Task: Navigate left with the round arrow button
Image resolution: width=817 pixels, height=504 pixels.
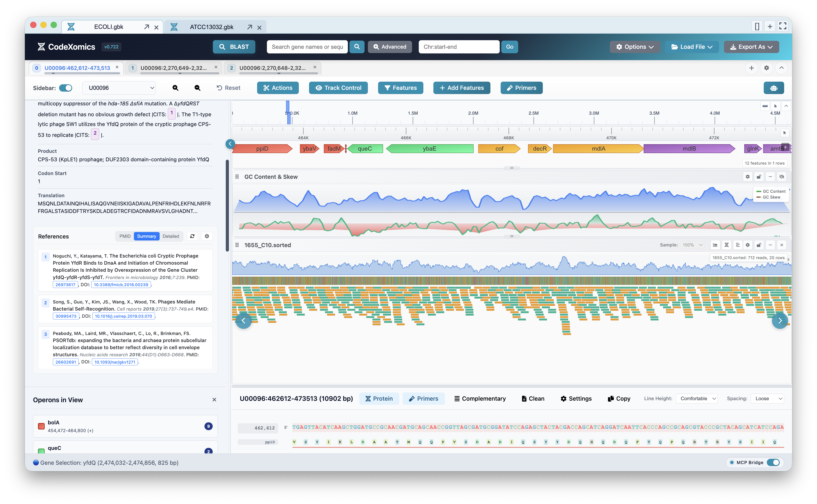Action: coord(244,321)
